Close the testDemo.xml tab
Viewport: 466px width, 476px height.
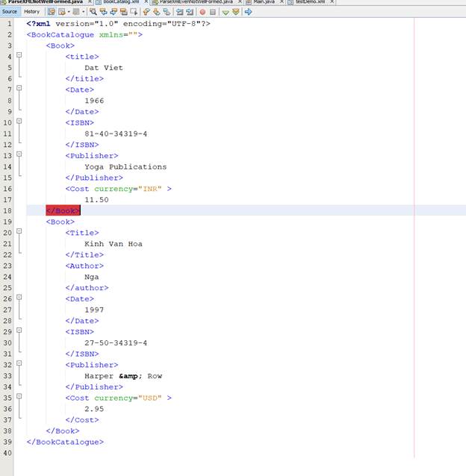pyautogui.click(x=332, y=1)
